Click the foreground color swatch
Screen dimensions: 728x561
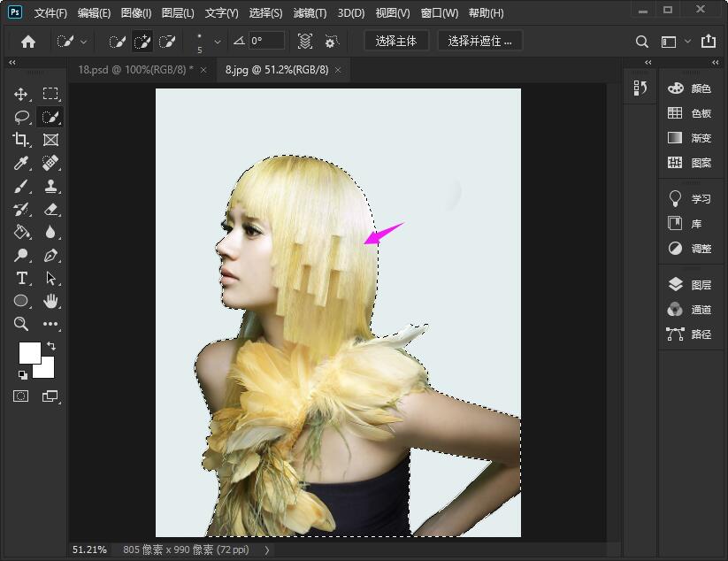coord(29,352)
